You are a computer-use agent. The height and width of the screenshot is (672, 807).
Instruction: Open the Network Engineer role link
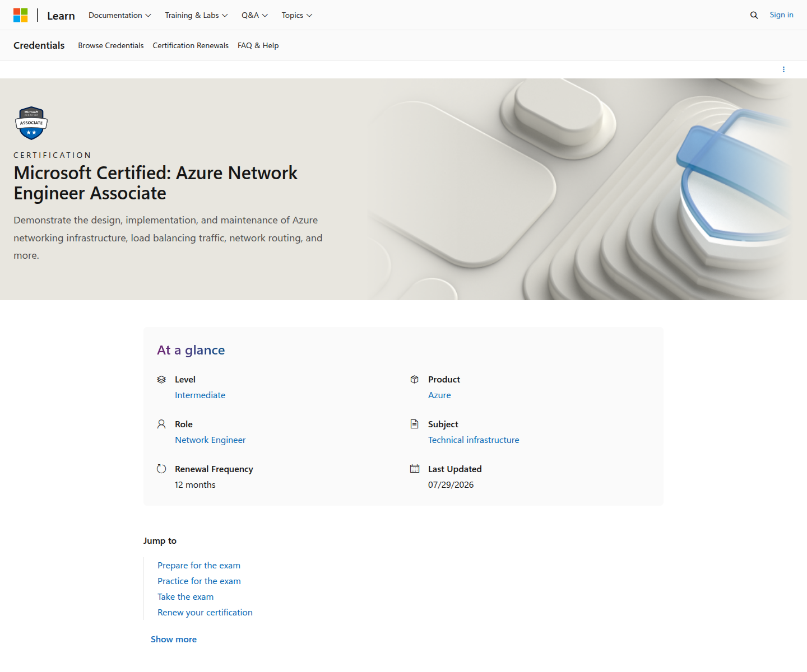(210, 440)
